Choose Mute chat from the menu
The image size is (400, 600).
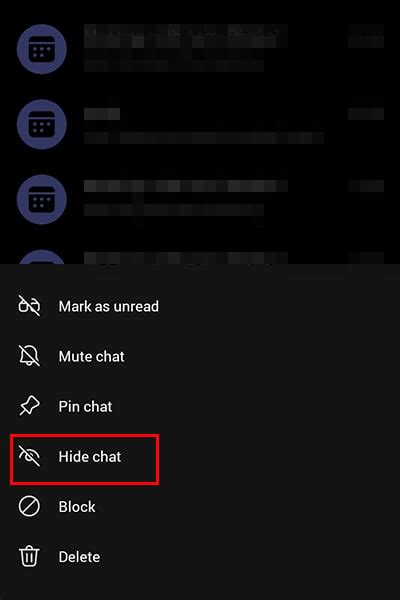coord(91,356)
